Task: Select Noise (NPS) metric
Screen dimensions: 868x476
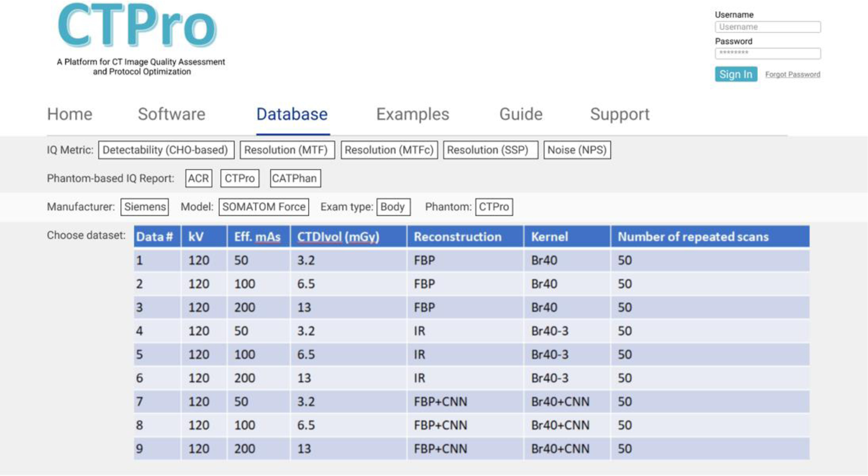Action: tap(577, 150)
